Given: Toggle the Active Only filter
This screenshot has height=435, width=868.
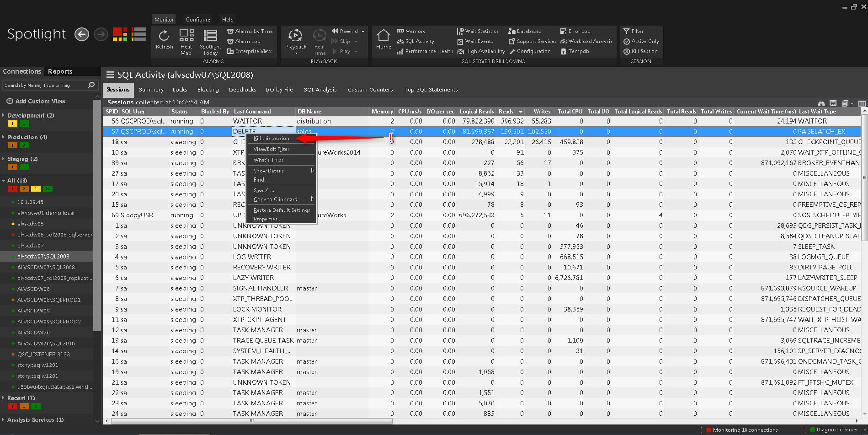Looking at the screenshot, I should click(641, 41).
